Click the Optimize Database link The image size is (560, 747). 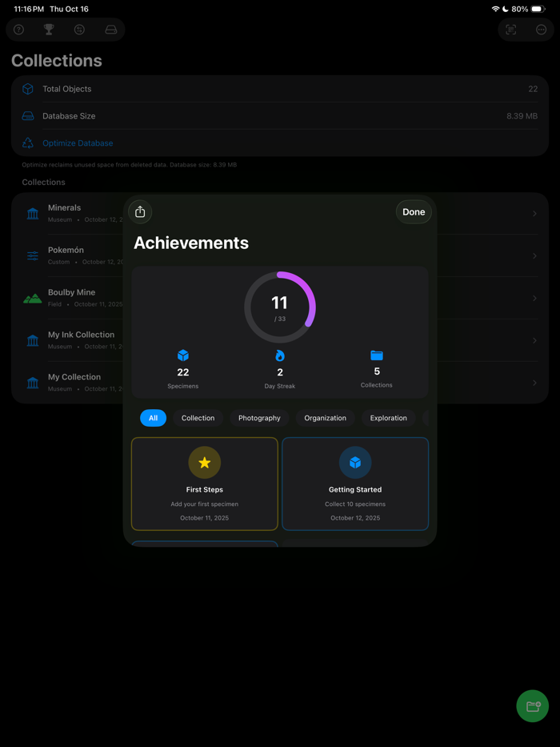point(78,143)
